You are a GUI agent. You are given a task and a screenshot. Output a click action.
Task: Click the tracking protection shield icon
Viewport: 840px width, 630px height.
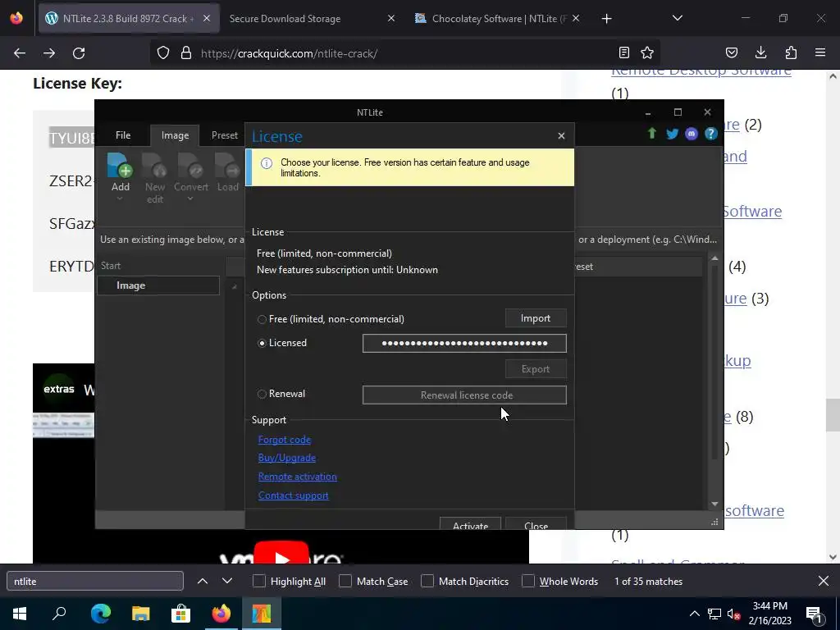(x=163, y=53)
